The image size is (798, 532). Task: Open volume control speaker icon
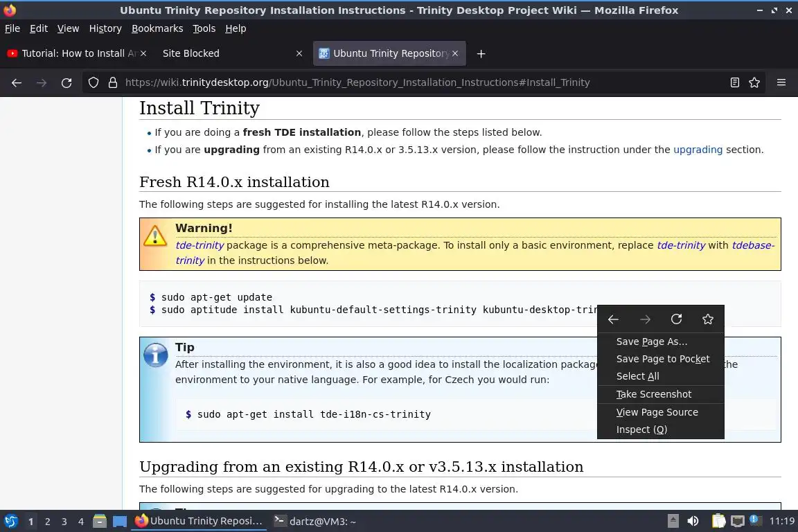coord(693,522)
